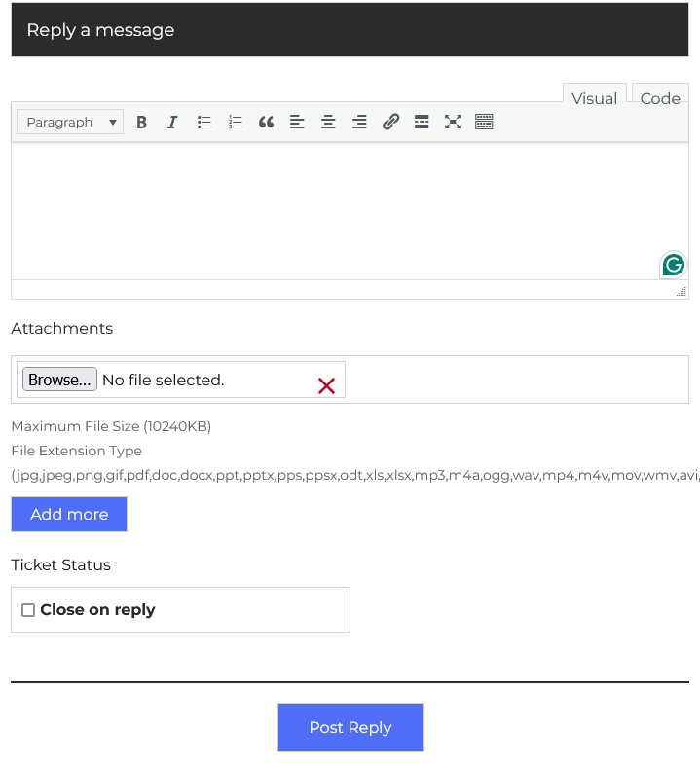Click Add more attachments button
The image size is (700, 763).
[69, 515]
